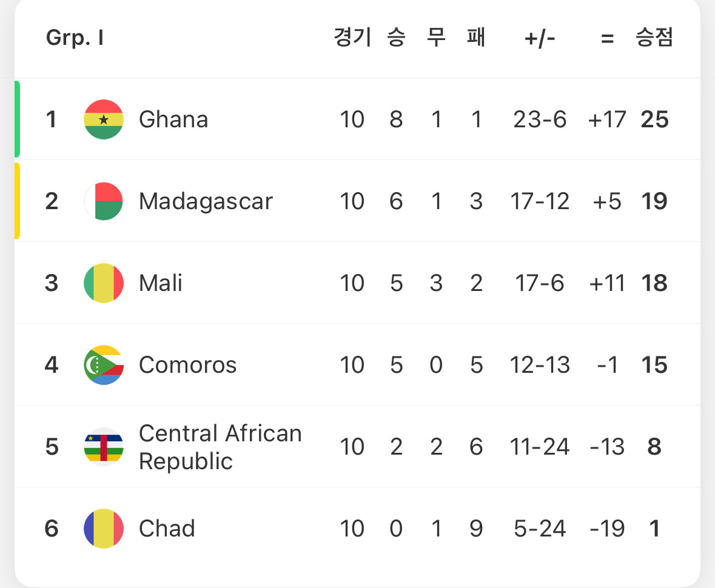
Task: Click the Ghana flag icon
Action: pyautogui.click(x=104, y=119)
